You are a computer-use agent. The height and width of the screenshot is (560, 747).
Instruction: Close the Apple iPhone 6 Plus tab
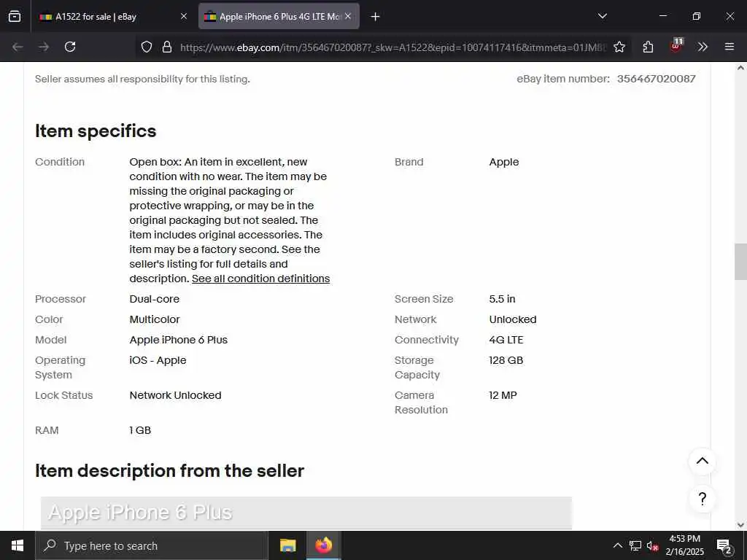(x=348, y=16)
